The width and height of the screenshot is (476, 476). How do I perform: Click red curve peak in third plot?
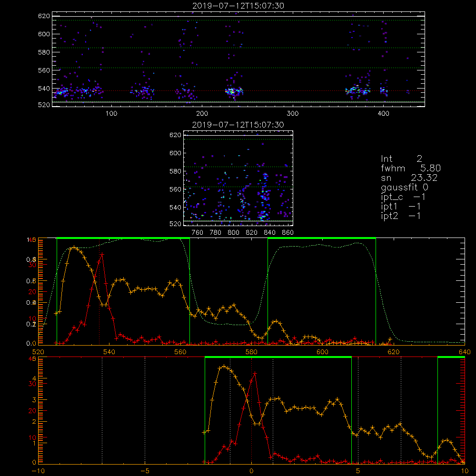tap(102, 254)
